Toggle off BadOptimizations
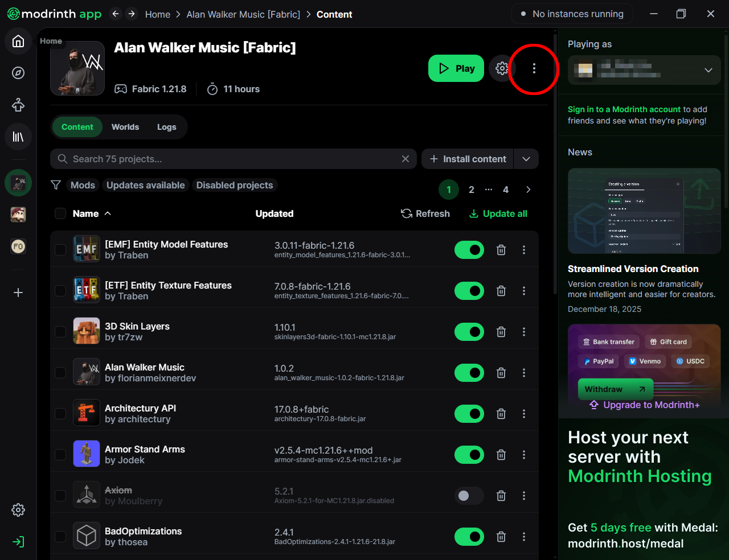The image size is (729, 560). pos(469,537)
